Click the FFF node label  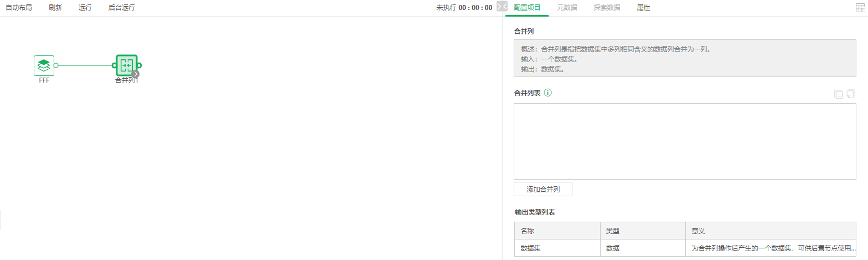[x=44, y=80]
